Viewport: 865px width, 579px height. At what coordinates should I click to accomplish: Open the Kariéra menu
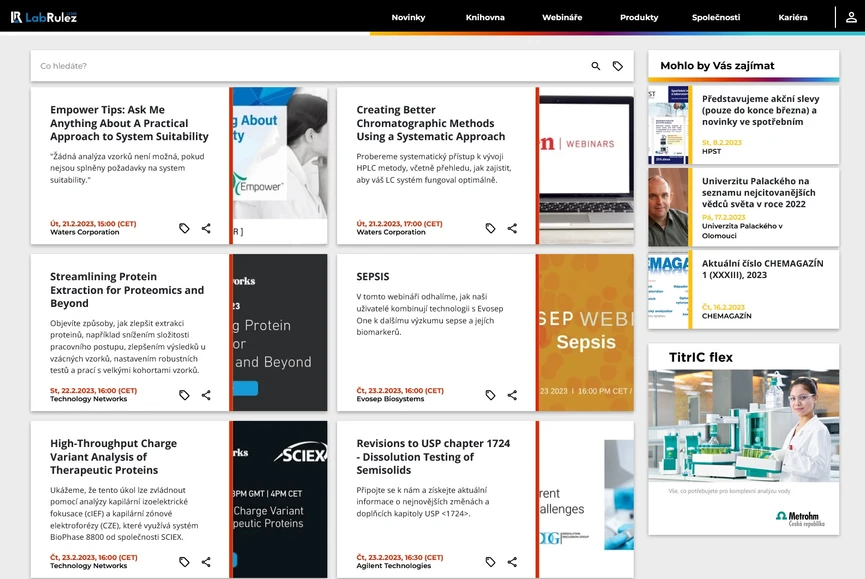pyautogui.click(x=793, y=17)
